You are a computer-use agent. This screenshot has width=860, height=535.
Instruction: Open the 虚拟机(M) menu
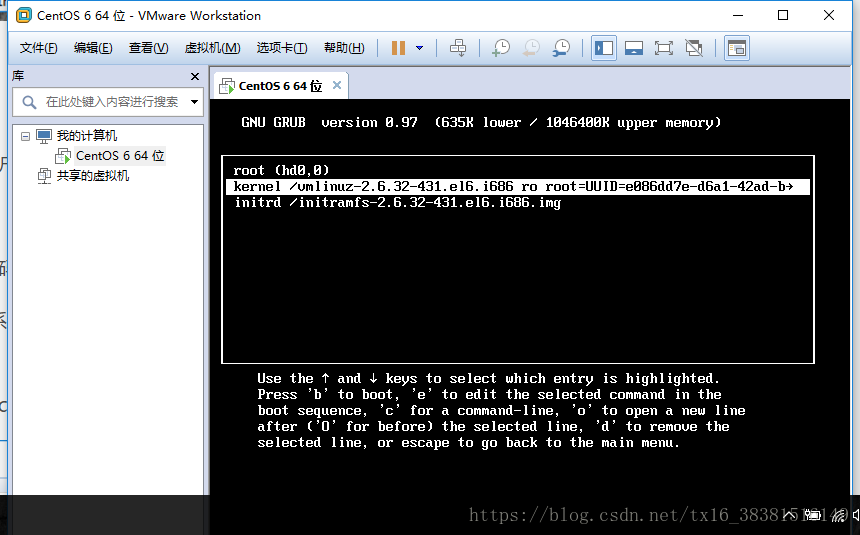212,48
